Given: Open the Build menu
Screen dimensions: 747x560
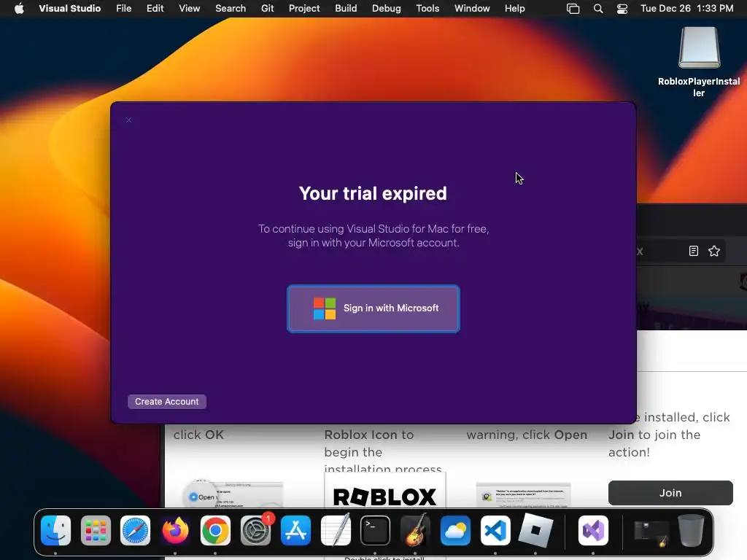Looking at the screenshot, I should pyautogui.click(x=346, y=8).
